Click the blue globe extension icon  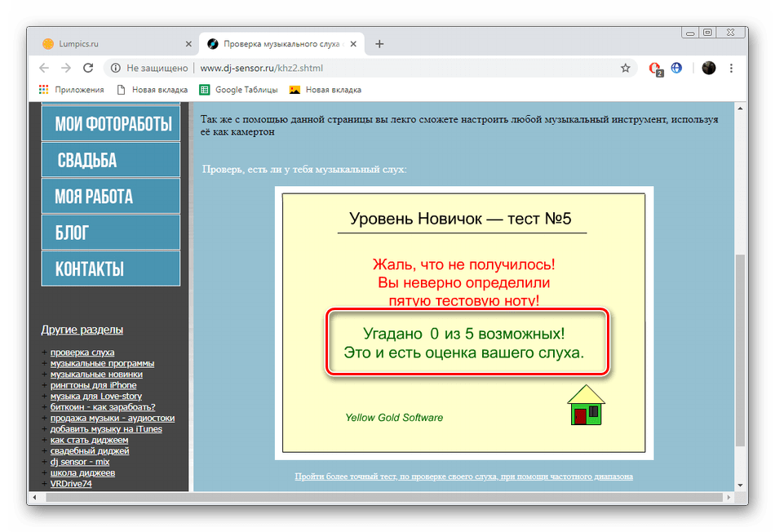click(x=676, y=69)
